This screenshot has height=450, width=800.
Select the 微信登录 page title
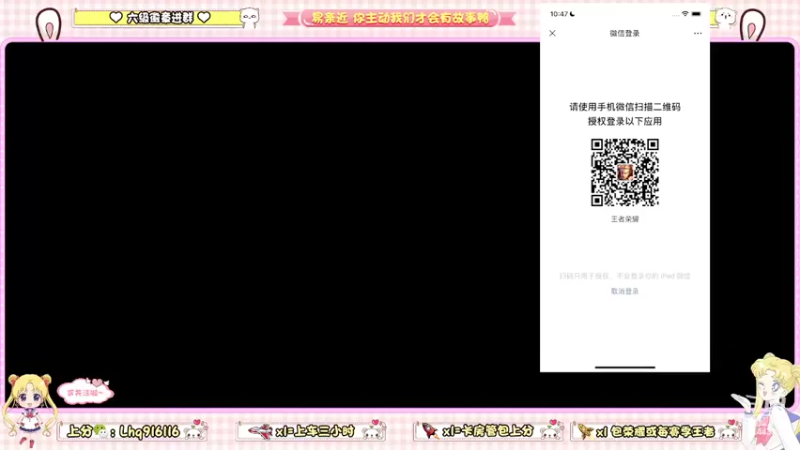(x=624, y=33)
